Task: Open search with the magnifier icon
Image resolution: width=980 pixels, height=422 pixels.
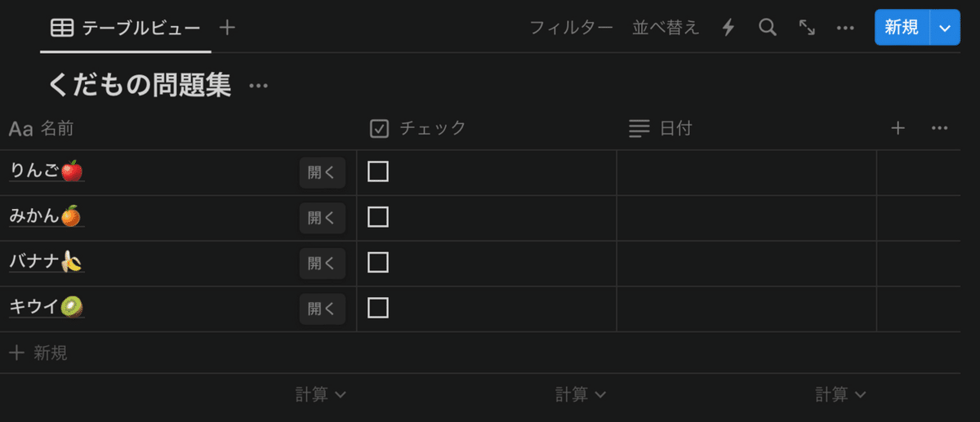Action: 767,28
